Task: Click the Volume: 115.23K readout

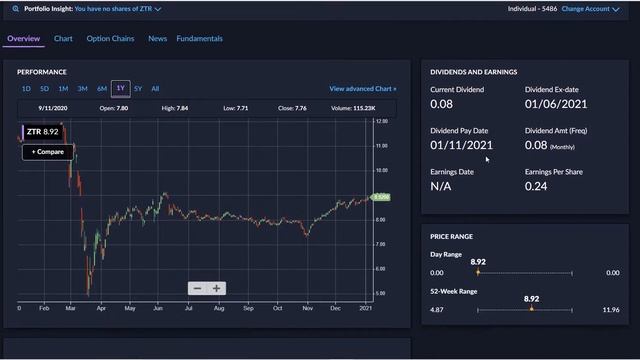Action: coord(353,108)
